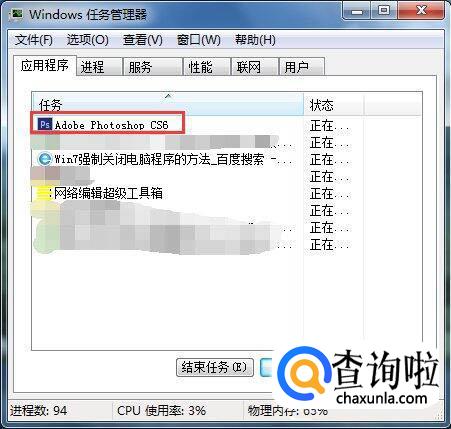Open the 文件(F) menu
Viewport: 451px width, 429px height.
(x=33, y=40)
